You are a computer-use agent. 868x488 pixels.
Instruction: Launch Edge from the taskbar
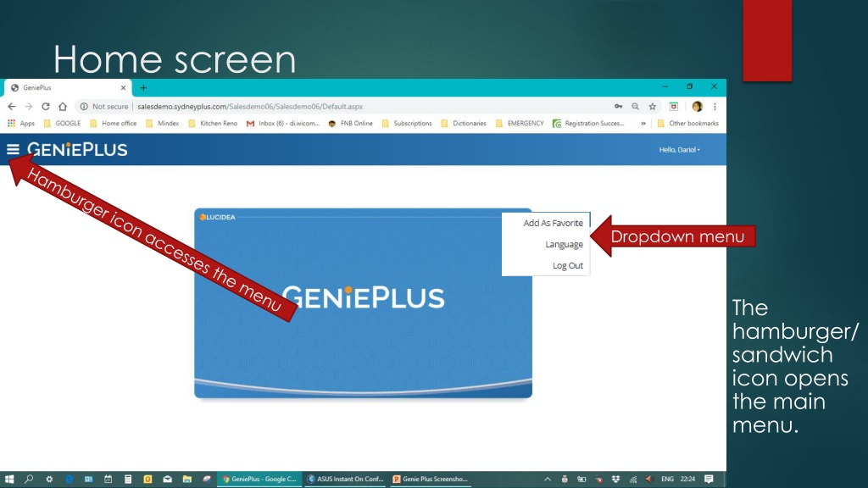pyautogui.click(x=69, y=480)
